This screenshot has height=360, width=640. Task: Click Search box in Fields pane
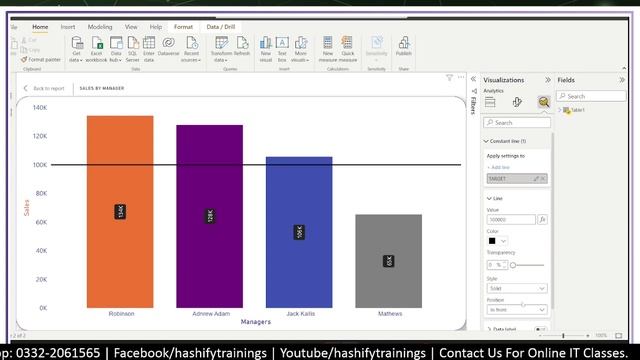(591, 96)
